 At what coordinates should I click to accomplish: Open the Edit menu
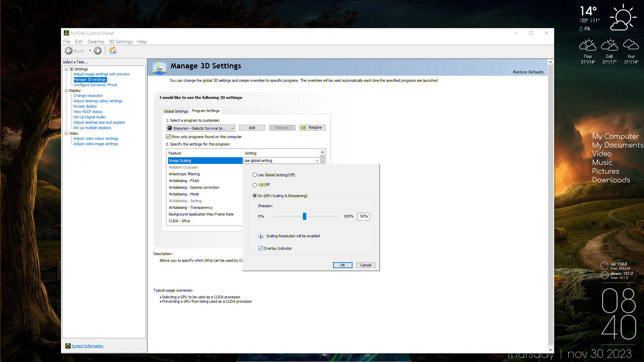79,42
